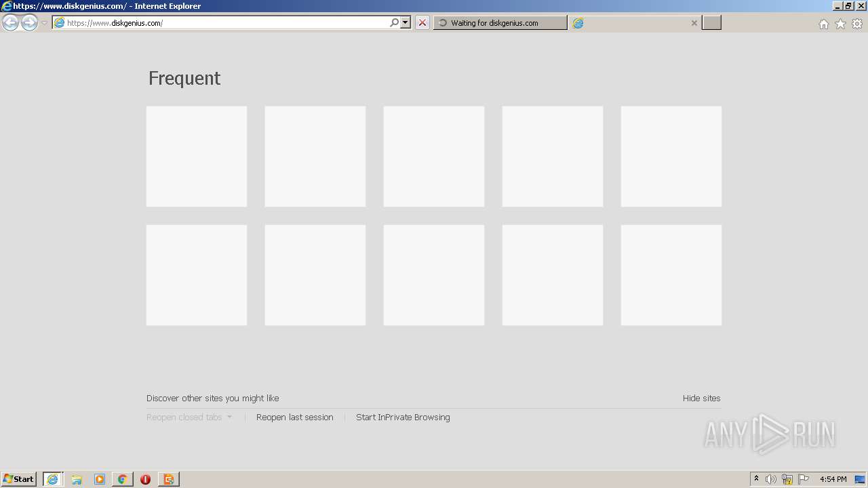The height and width of the screenshot is (488, 868).
Task: Click the clock showing 4:54 PM
Action: coord(833,479)
